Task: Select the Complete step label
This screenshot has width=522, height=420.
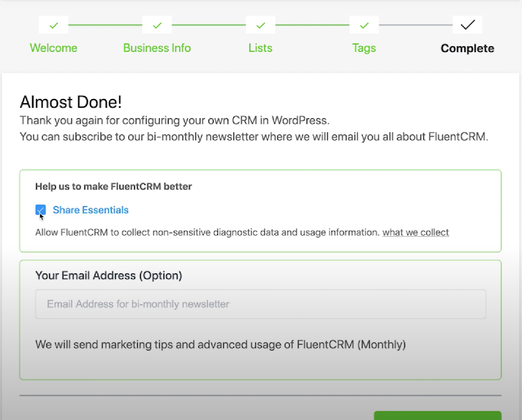Action: (467, 48)
